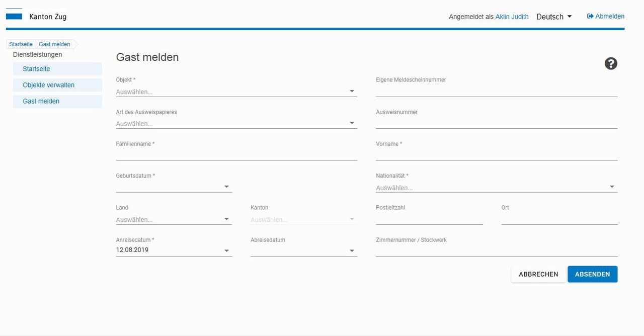
Task: Click the Abmelden logout link
Action: [x=606, y=16]
